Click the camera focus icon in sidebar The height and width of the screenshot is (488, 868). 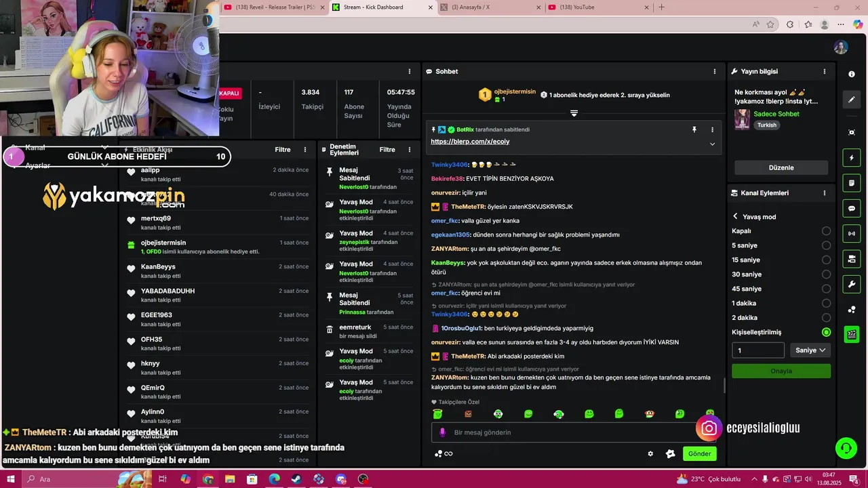[x=852, y=132]
